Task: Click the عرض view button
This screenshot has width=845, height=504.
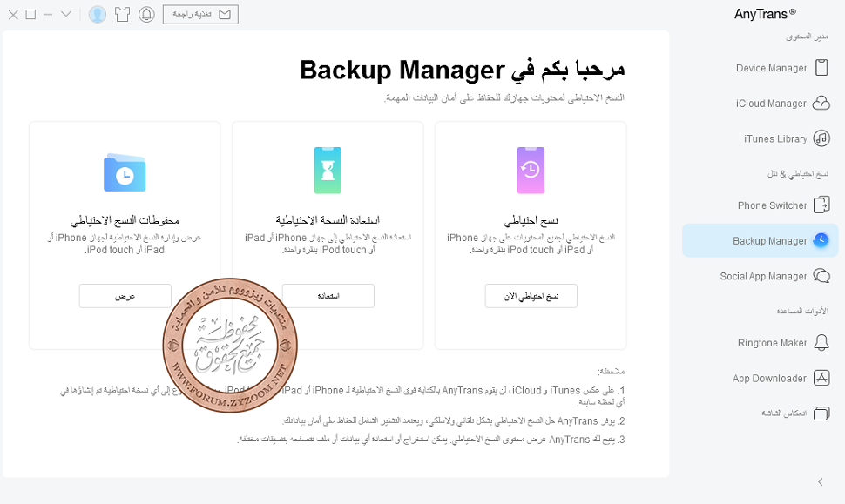Action: click(125, 296)
